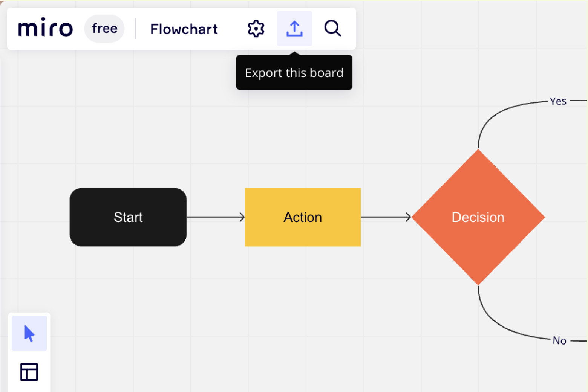Click the miro logo
Screen dimensions: 588x392
point(45,27)
